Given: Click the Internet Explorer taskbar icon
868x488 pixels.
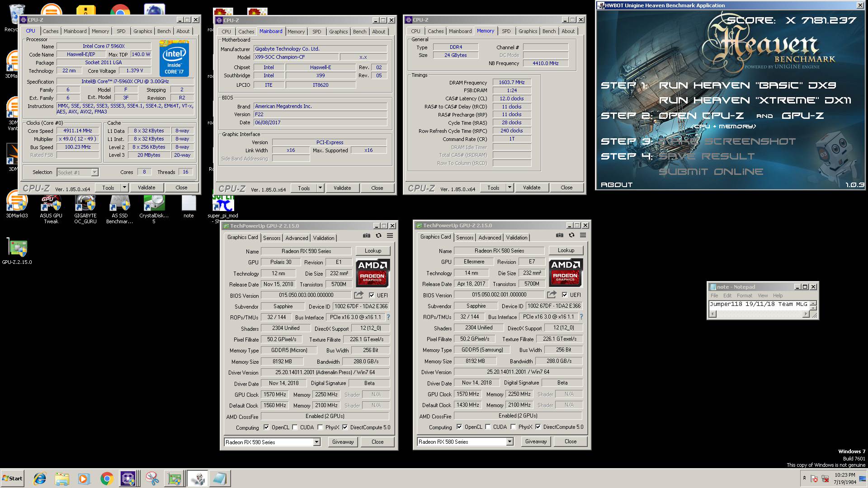Looking at the screenshot, I should pos(40,479).
